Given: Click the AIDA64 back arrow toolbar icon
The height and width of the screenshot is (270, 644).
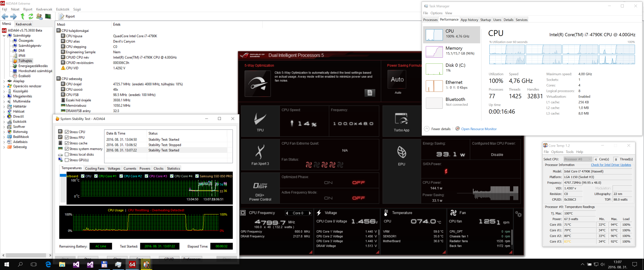Looking at the screenshot, I should 5,16.
